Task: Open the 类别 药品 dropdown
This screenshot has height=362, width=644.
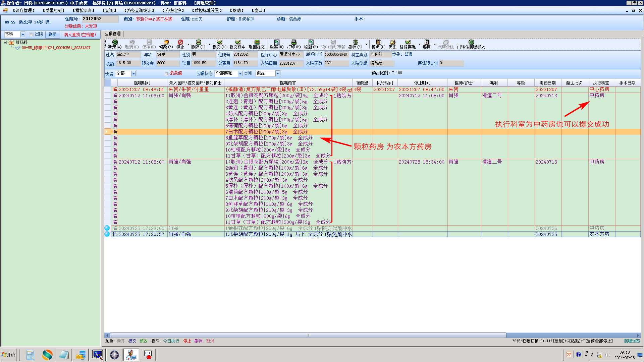Action: [277, 73]
